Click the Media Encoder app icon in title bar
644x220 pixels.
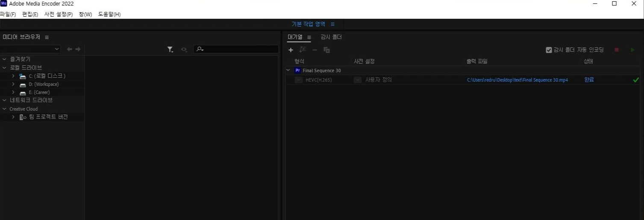[x=4, y=3]
